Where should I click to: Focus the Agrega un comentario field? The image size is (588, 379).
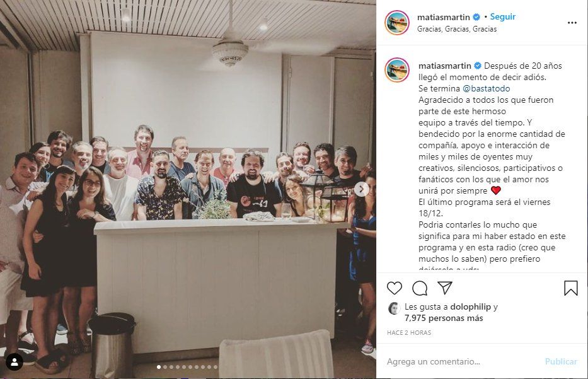461,361
